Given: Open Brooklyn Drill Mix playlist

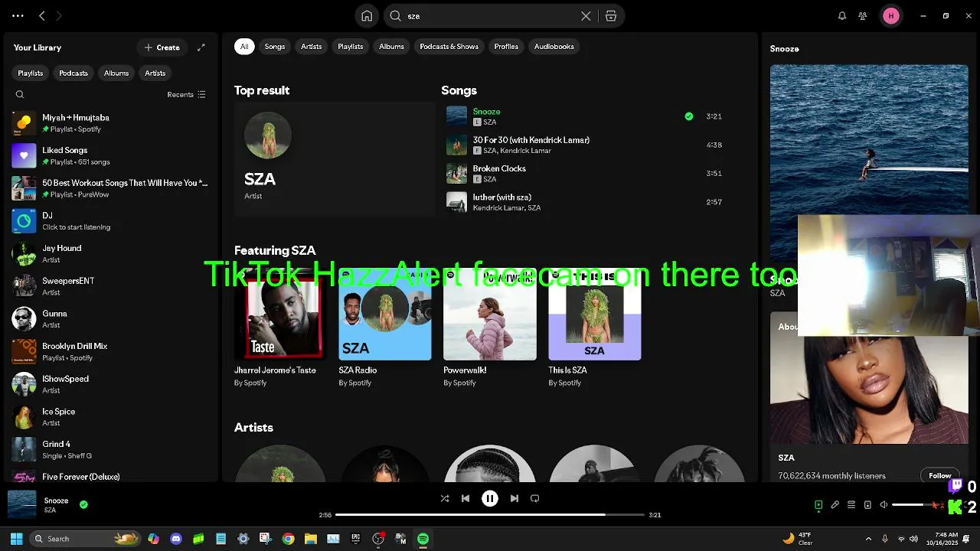Looking at the screenshot, I should pos(111,352).
